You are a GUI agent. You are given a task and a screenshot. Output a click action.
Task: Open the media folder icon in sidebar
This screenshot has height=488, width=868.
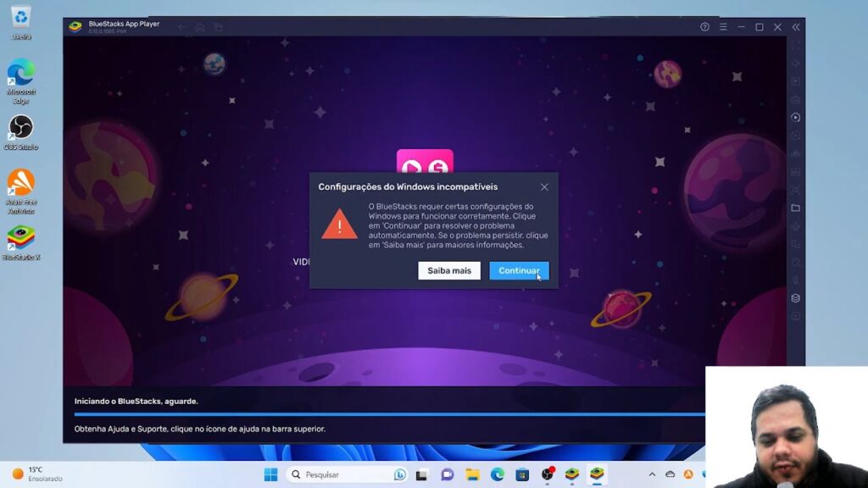click(795, 208)
